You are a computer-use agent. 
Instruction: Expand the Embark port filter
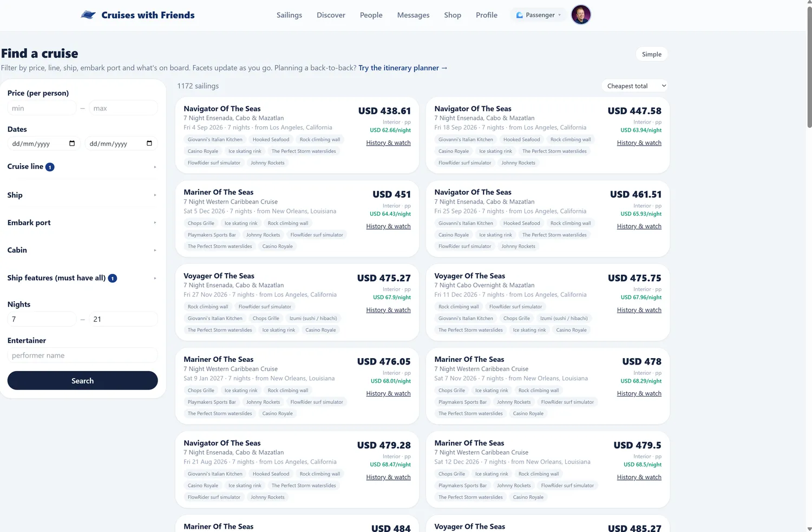82,223
